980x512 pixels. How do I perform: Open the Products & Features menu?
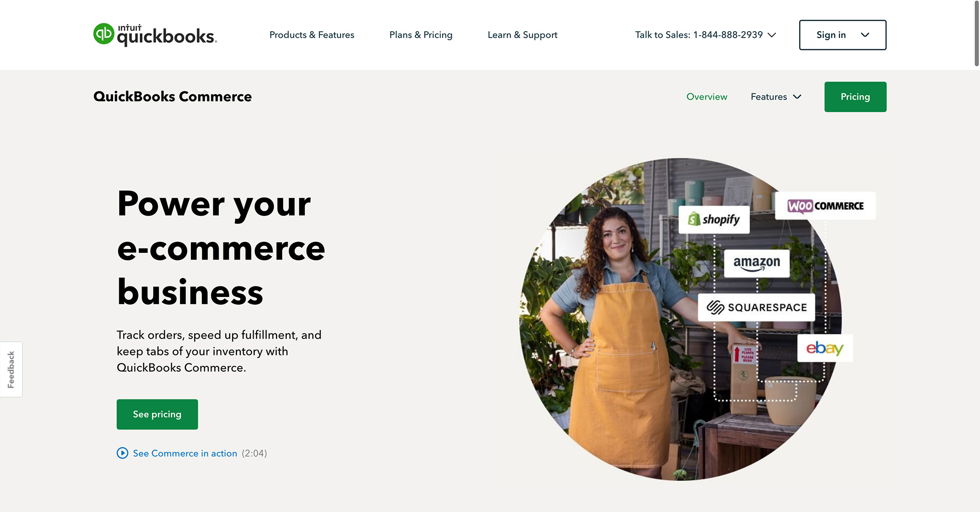coord(312,35)
